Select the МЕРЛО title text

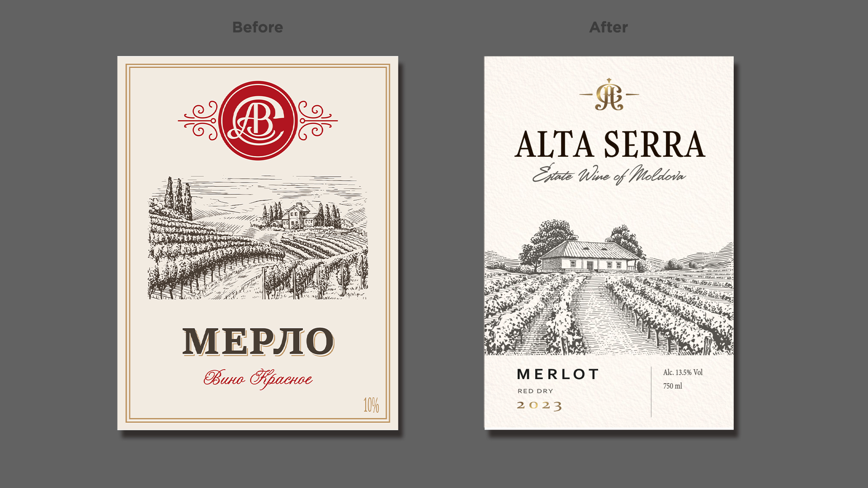click(258, 342)
